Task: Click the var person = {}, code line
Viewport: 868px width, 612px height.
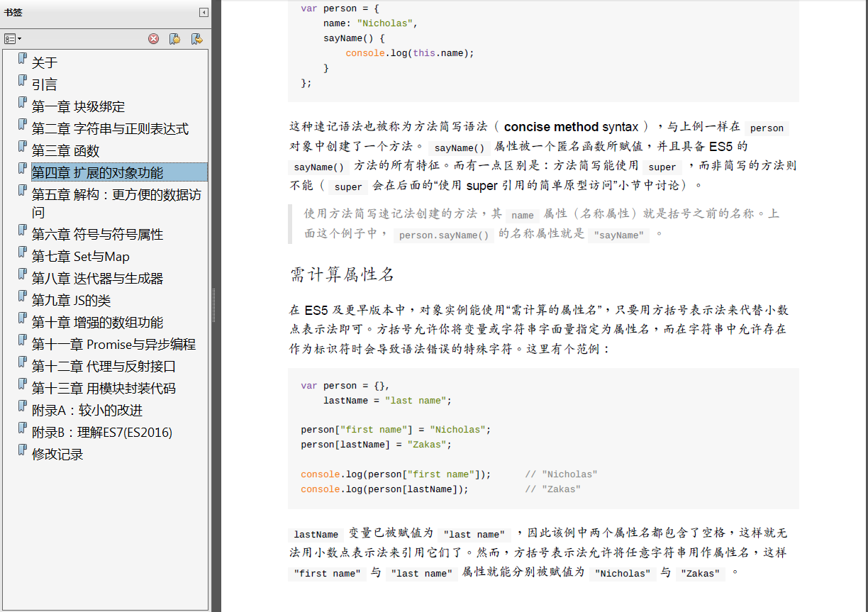Action: (345, 386)
